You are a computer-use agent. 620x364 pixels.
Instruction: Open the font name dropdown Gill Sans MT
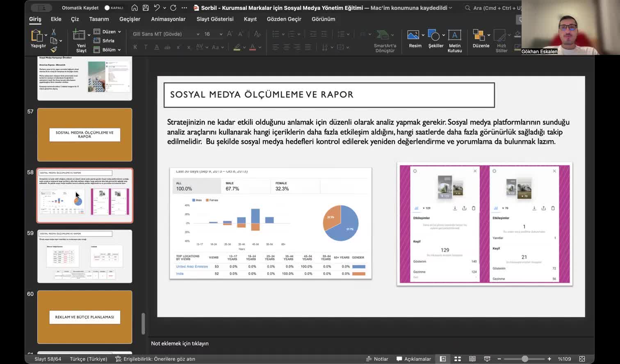[198, 34]
